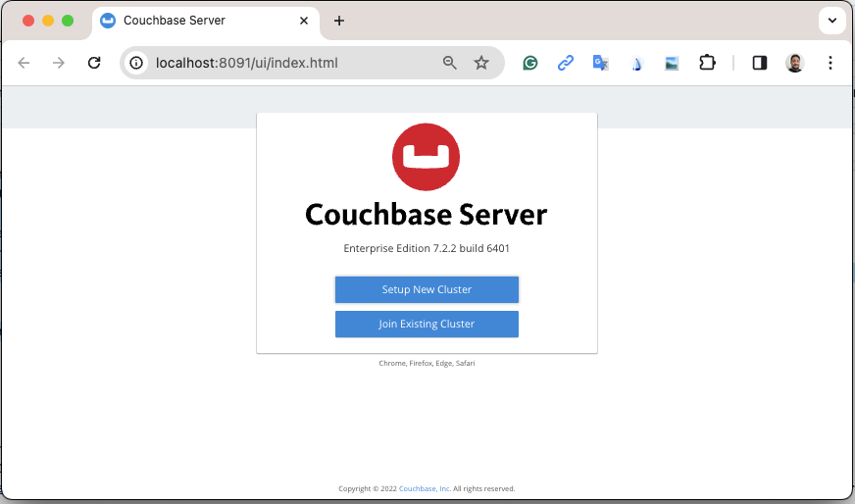
Task: Click the red Couchbase logo
Action: (426, 157)
